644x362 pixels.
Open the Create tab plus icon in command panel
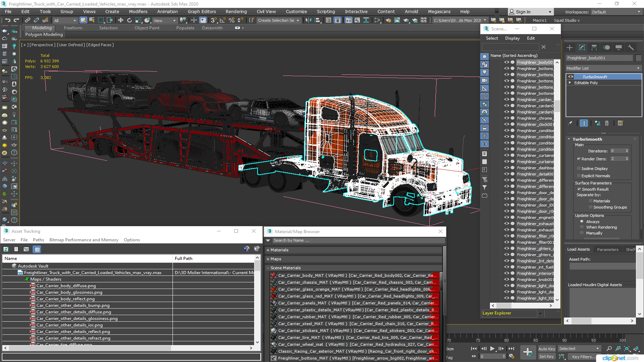570,48
